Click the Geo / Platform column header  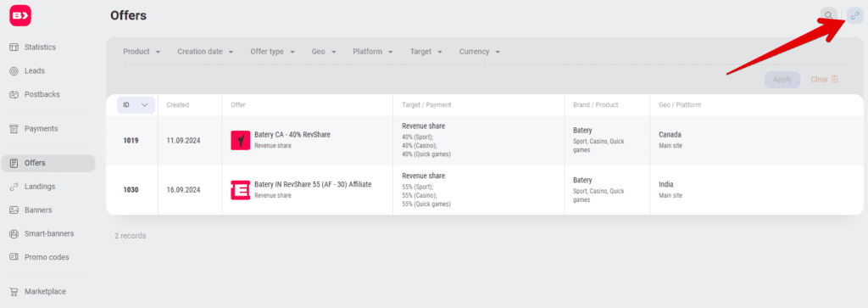click(x=681, y=104)
